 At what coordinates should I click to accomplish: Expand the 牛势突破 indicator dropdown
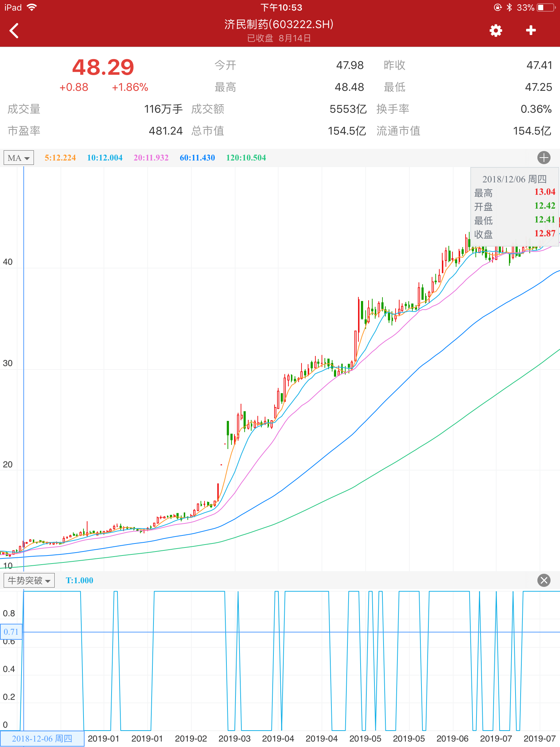pos(29,580)
